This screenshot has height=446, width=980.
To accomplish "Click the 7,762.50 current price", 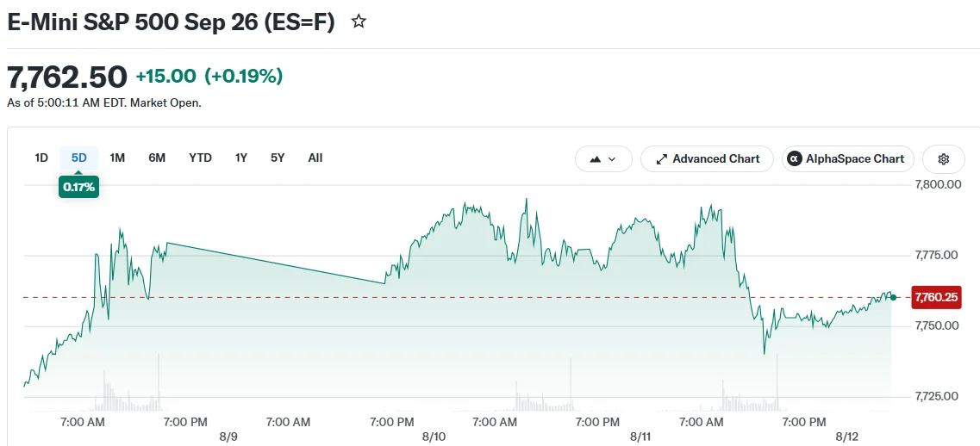I will 67,77.
